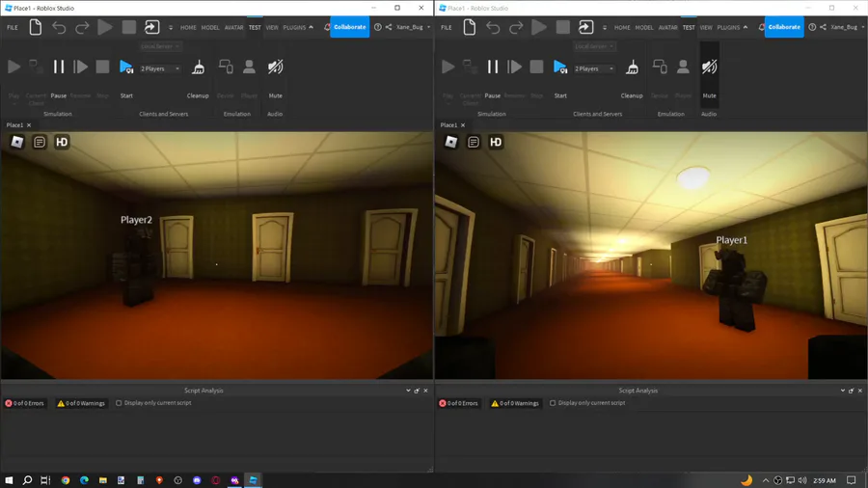This screenshot has width=868, height=488.
Task: Open the quick access customize arrow in right window
Action: (605, 28)
